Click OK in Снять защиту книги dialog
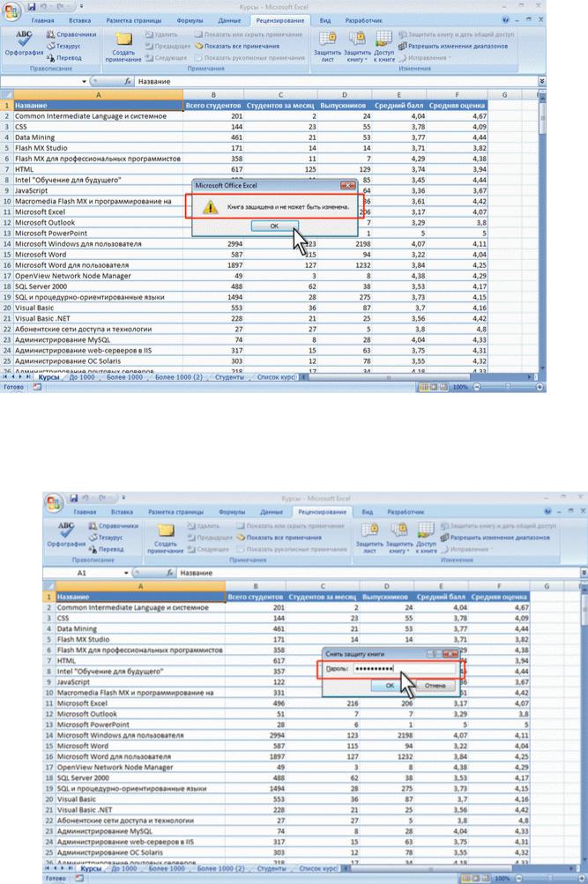The image size is (588, 884). [390, 686]
